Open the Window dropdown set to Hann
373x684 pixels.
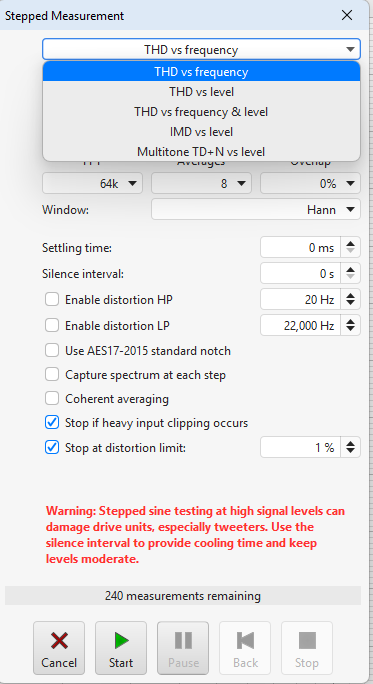[x=256, y=210]
